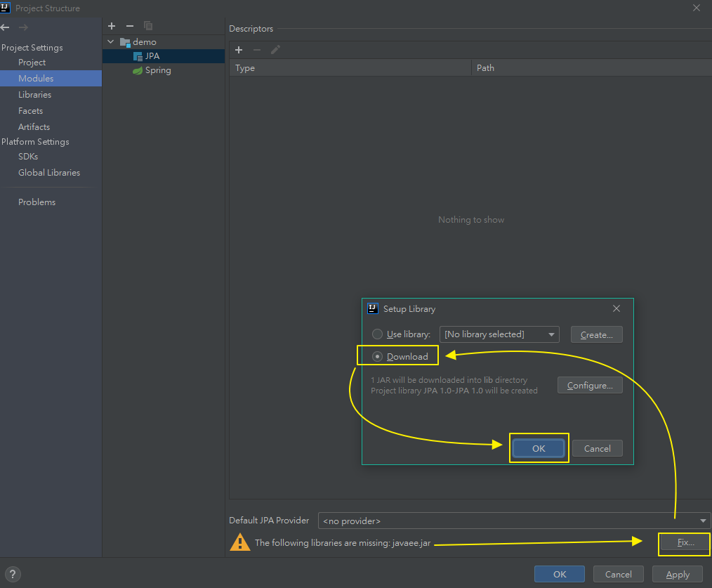Close the Setup Library dialog

(x=617, y=308)
